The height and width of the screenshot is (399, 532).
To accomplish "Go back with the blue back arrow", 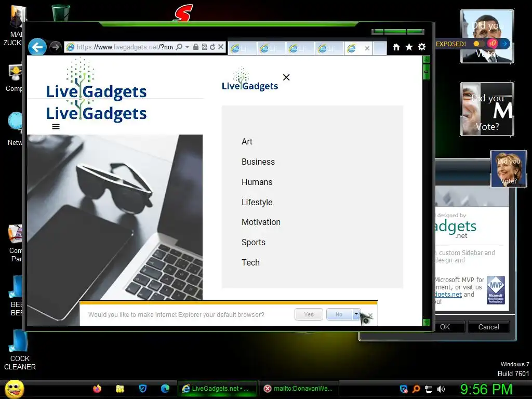I will pyautogui.click(x=37, y=47).
